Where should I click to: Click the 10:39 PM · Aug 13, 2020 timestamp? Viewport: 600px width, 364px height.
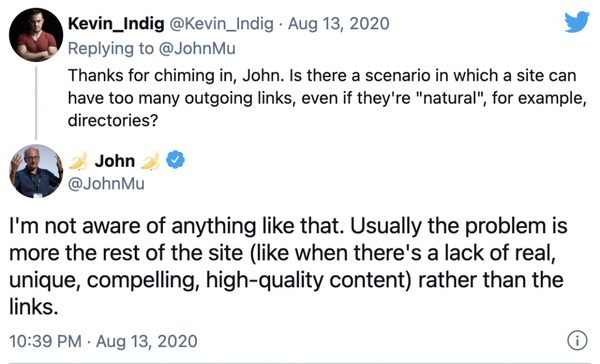[x=103, y=341]
